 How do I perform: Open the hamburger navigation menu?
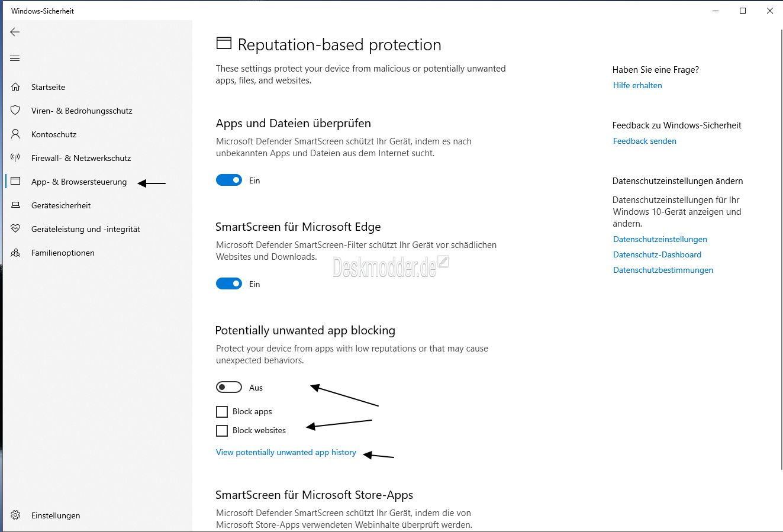click(15, 58)
